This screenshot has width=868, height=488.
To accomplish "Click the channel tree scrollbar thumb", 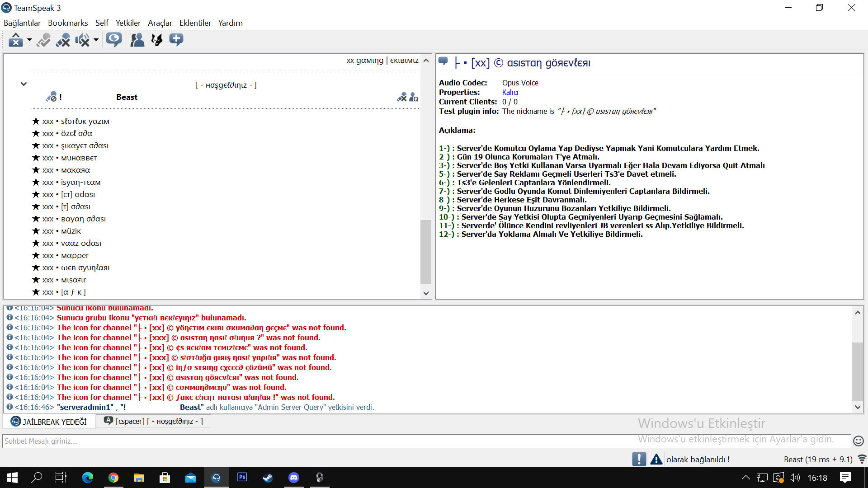I will pos(426,252).
